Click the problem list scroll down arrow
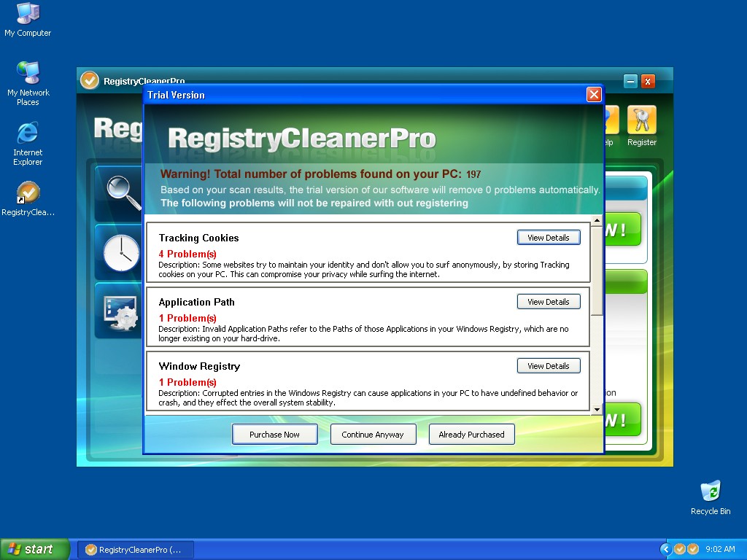The height and width of the screenshot is (560, 747). (597, 410)
